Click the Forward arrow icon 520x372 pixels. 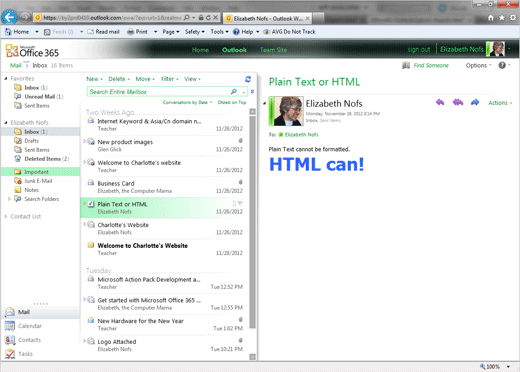coord(475,102)
